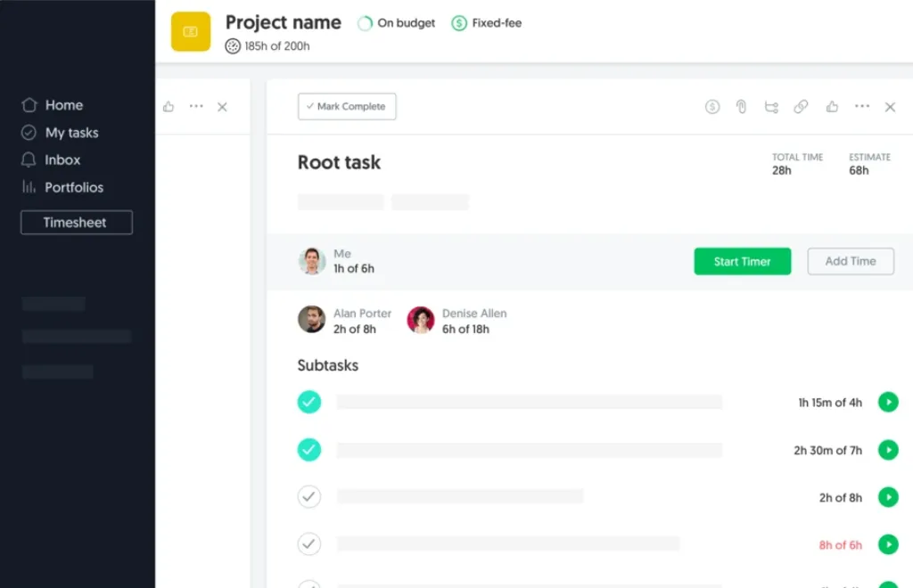Open the task's more options ellipsis menu
Screen dimensions: 913x588
(861, 107)
